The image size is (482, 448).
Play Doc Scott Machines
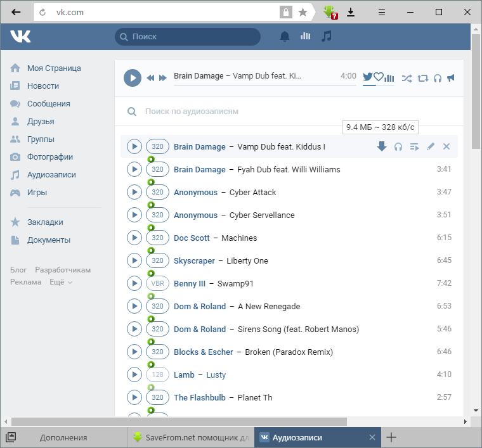134,238
